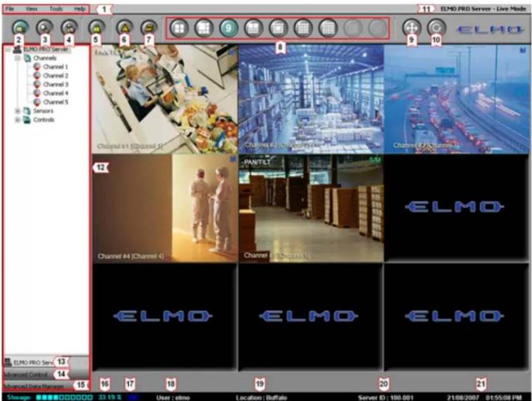Click the 21/08/2007 date in status bar
The height and width of the screenshot is (401, 532).
[x=463, y=398]
